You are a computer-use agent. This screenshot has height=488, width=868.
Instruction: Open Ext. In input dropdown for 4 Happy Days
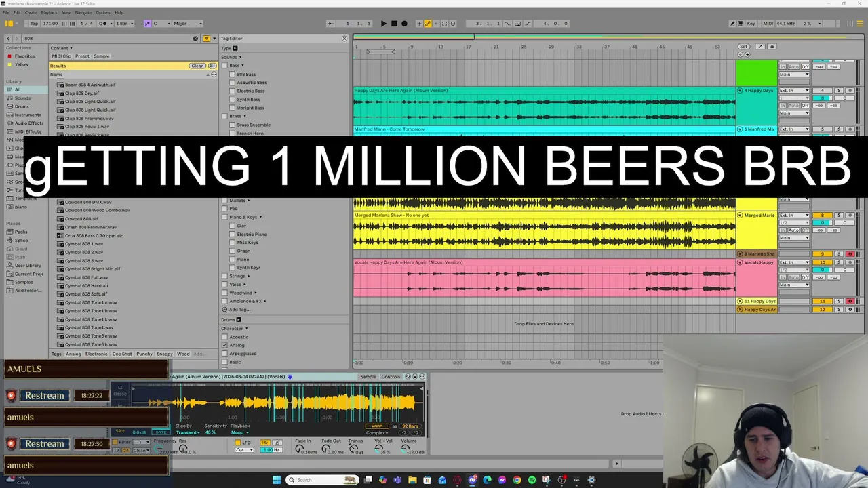[794, 90]
